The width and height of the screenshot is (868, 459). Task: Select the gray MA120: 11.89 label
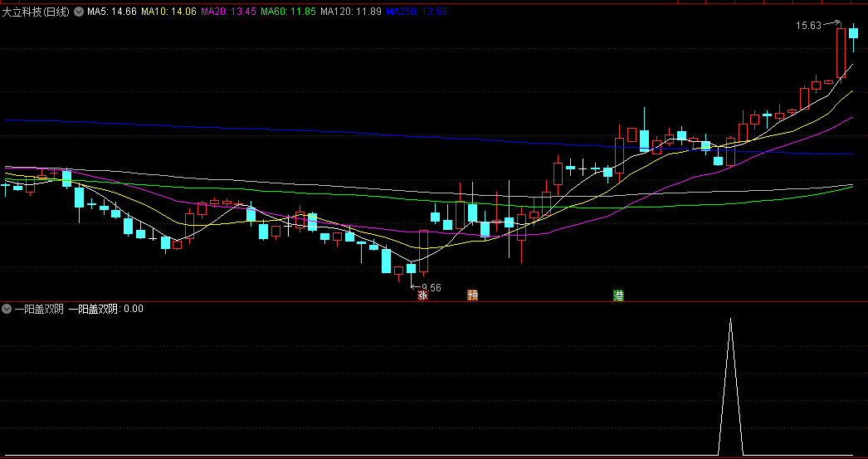pos(351,11)
